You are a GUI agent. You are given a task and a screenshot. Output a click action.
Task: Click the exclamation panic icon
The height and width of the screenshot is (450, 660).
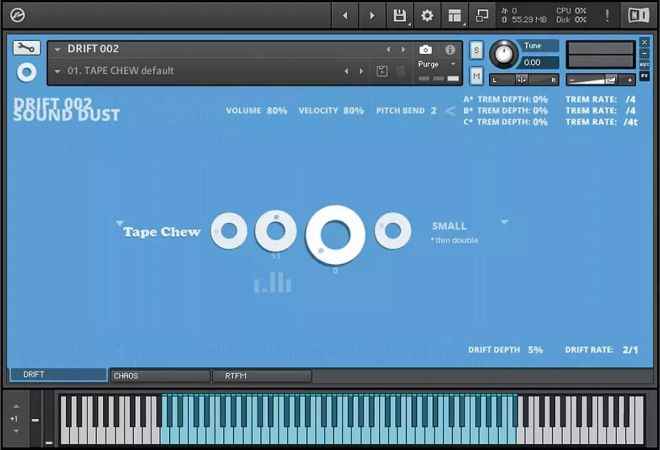pyautogui.click(x=607, y=16)
